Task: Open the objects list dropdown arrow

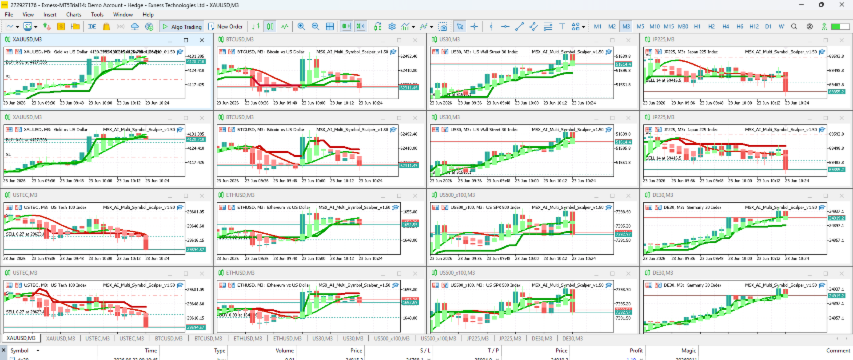Action: click(x=583, y=27)
